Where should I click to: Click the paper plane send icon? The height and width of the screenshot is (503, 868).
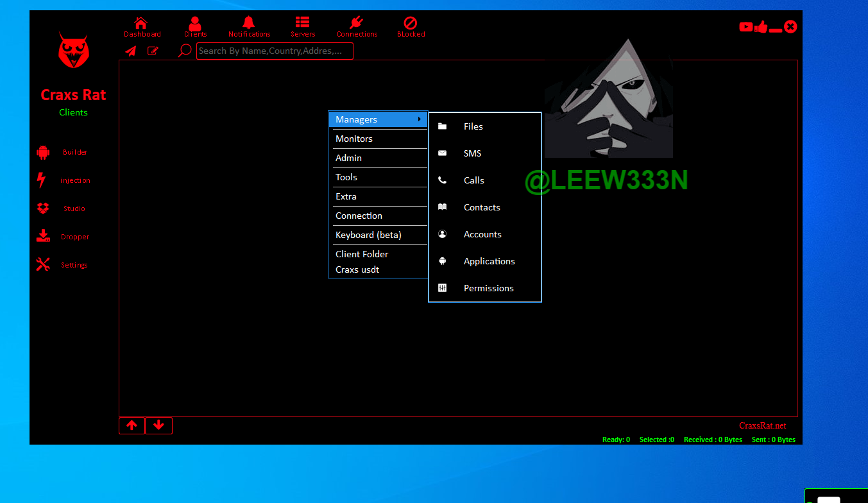coord(131,51)
